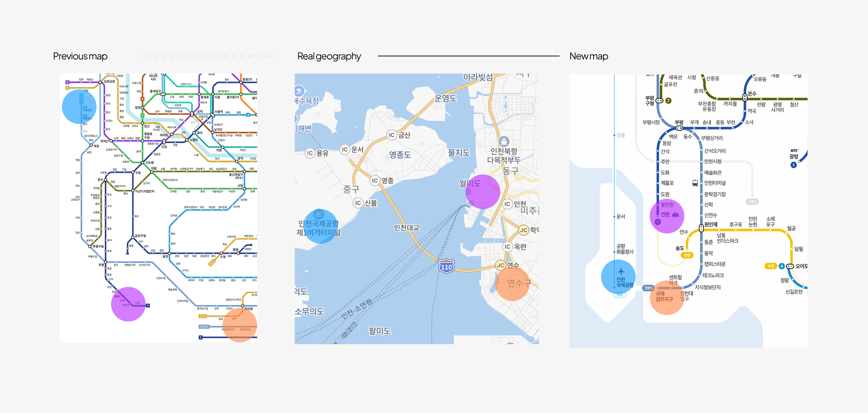
Task: Click the "Real geography" heading
Action: tap(329, 56)
